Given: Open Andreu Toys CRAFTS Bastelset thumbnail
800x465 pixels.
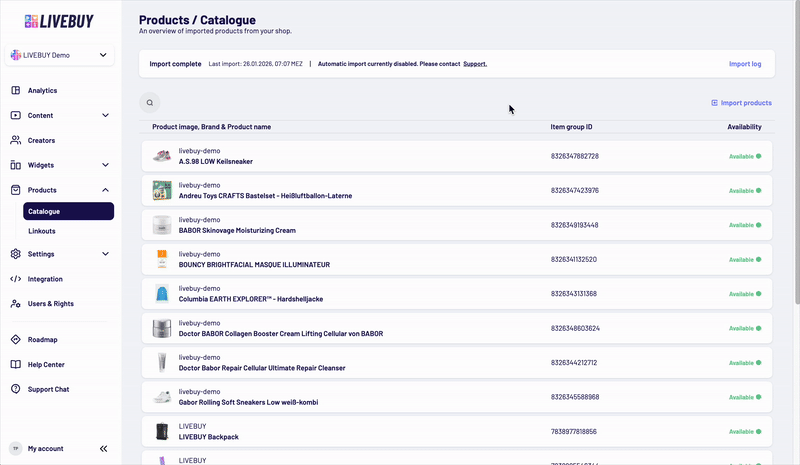Looking at the screenshot, I should 162,190.
